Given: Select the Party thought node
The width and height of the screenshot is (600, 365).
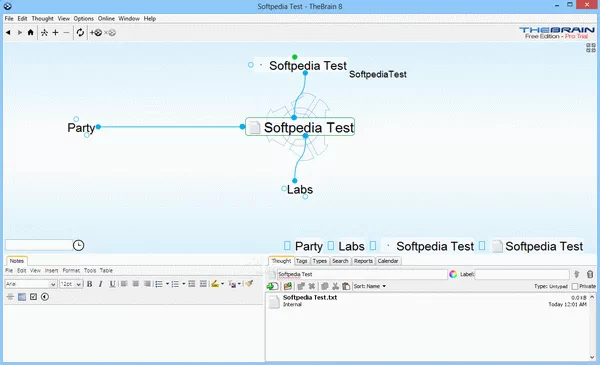Looking at the screenshot, I should click(81, 127).
